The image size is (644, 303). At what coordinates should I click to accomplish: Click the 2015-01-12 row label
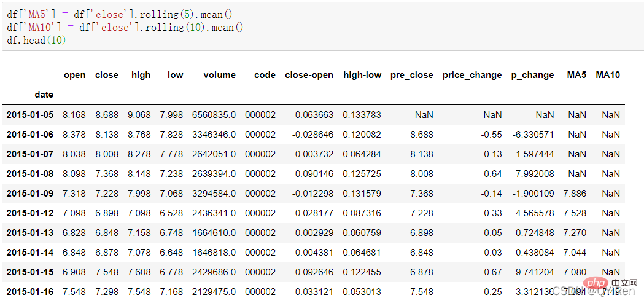[x=30, y=213]
